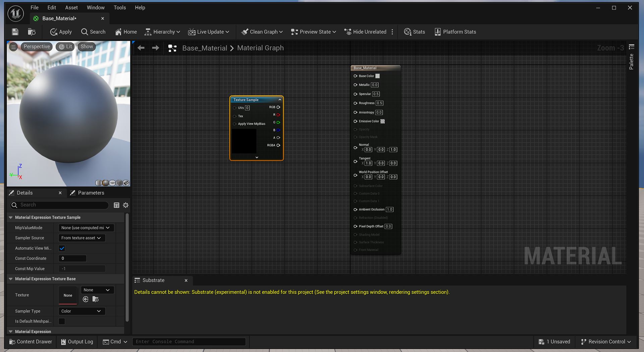Open the Asset menu
Image resolution: width=644 pixels, height=352 pixels.
pyautogui.click(x=71, y=7)
